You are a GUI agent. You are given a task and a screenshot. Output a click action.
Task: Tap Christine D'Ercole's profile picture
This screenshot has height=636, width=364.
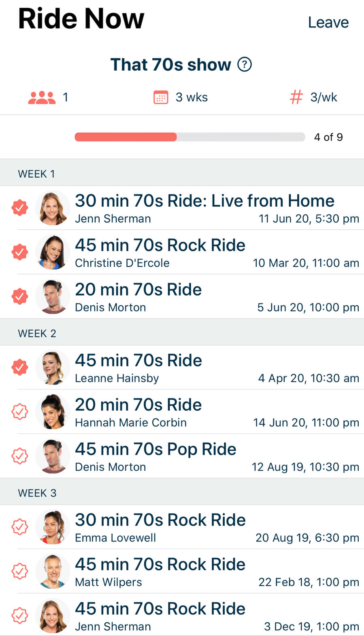pyautogui.click(x=53, y=252)
